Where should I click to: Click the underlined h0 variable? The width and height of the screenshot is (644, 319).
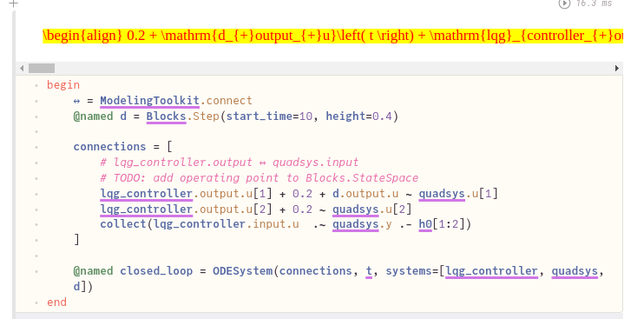point(425,224)
